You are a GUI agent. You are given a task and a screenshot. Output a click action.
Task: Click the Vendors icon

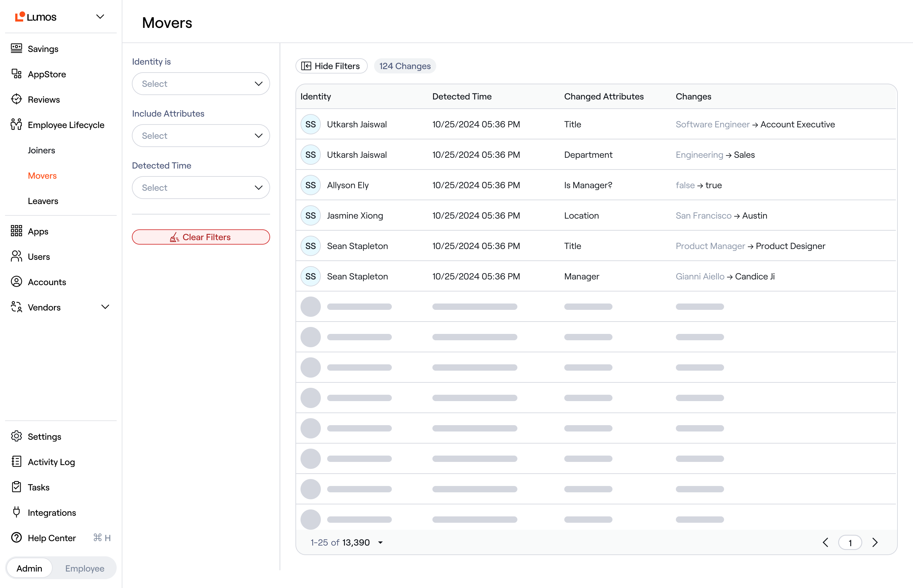pyautogui.click(x=16, y=307)
